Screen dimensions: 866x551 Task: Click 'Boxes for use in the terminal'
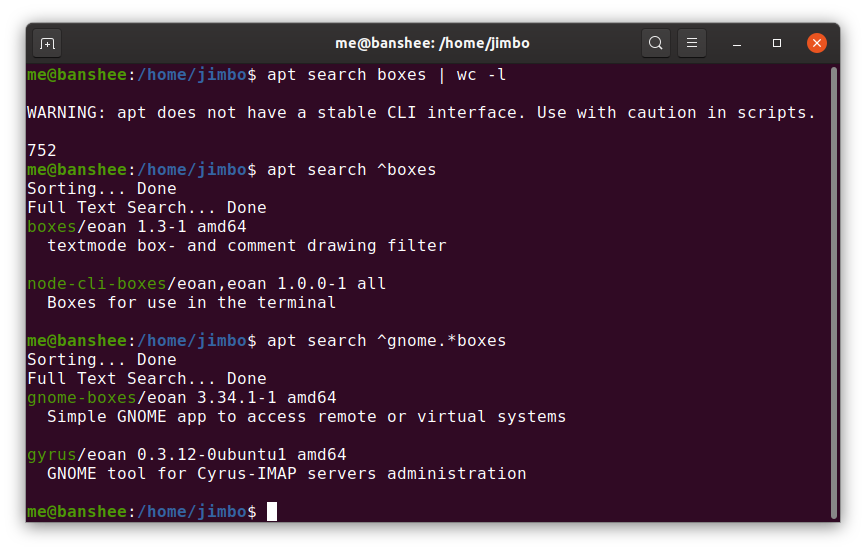pos(191,303)
